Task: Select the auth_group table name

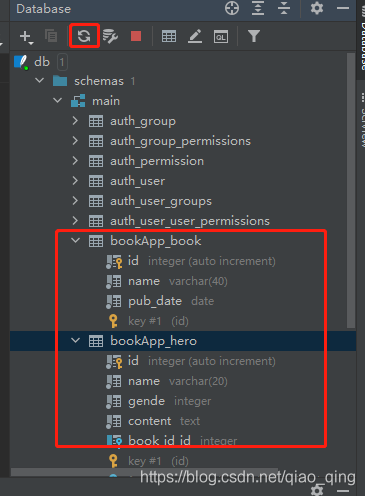Action: 143,121
